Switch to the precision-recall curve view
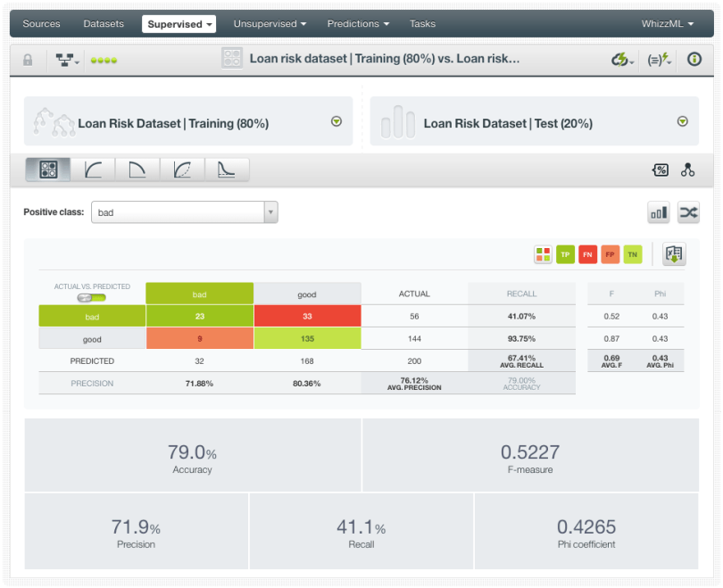The image size is (723, 588). [x=137, y=170]
